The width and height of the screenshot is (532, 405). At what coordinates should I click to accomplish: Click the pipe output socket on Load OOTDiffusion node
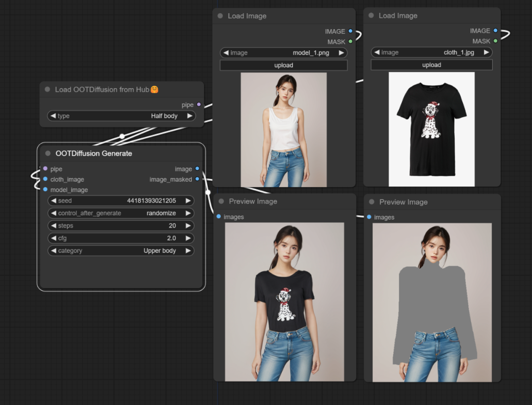tap(199, 104)
